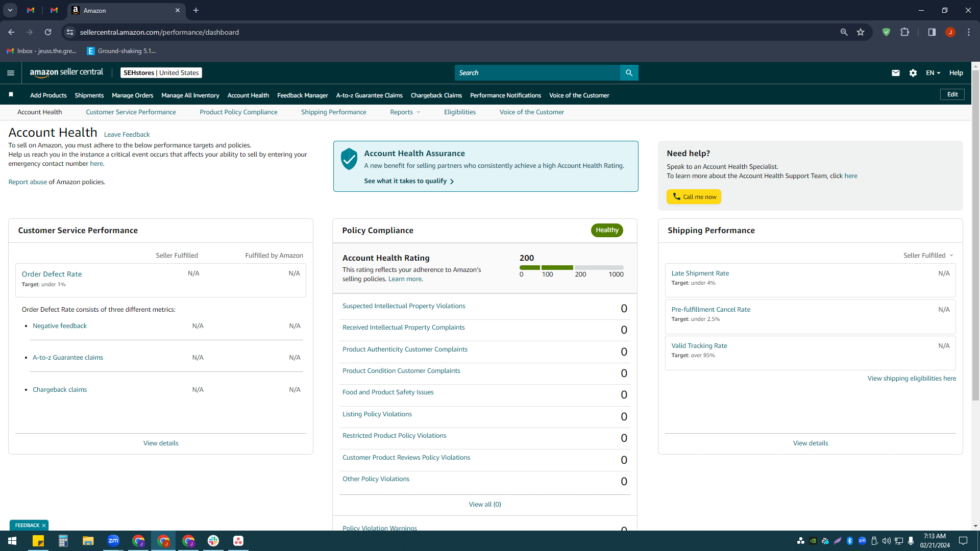980x551 pixels.
Task: Click the Account Health Rating progress bar
Action: [571, 267]
